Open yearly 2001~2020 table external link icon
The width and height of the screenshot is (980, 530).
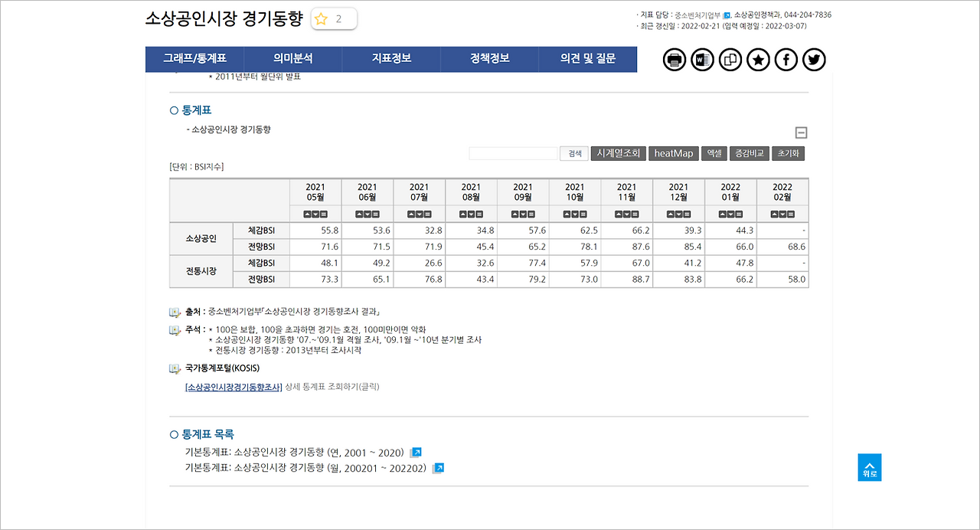(x=416, y=453)
